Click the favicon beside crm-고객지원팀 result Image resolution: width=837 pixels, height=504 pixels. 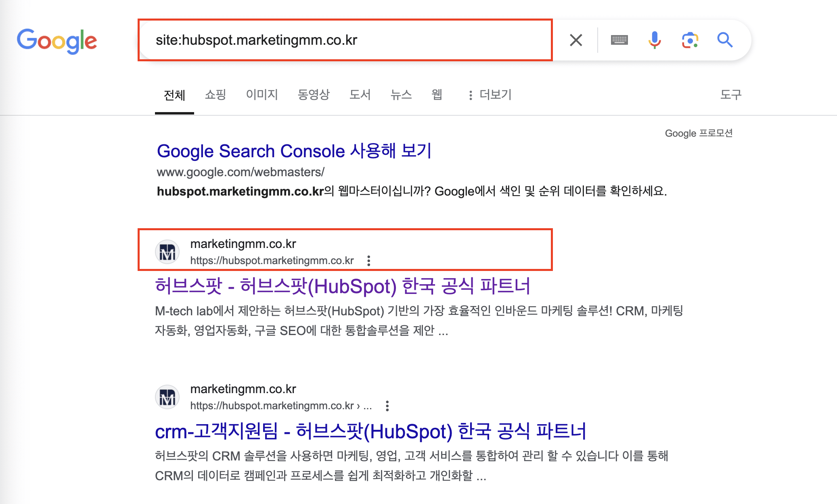pos(167,396)
